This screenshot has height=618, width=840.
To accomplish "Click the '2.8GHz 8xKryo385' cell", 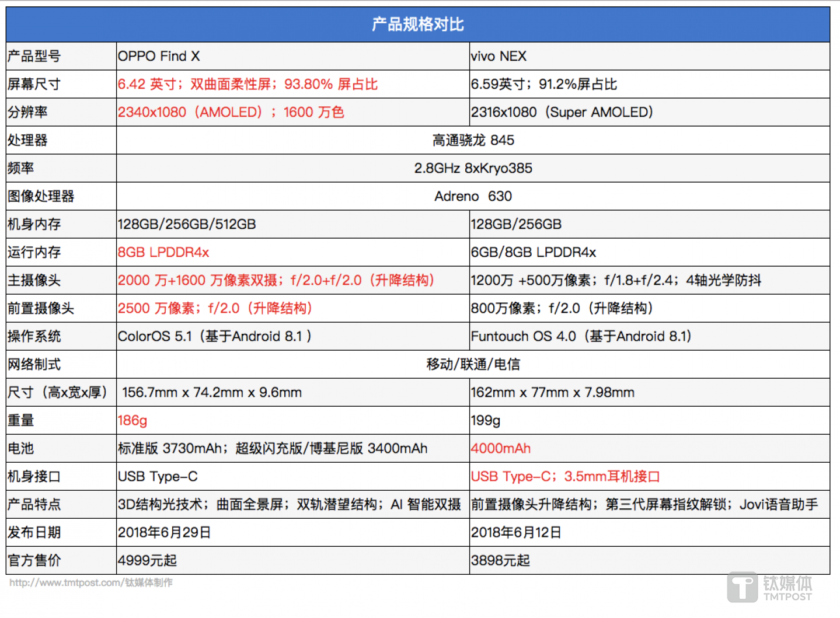I will [473, 168].
